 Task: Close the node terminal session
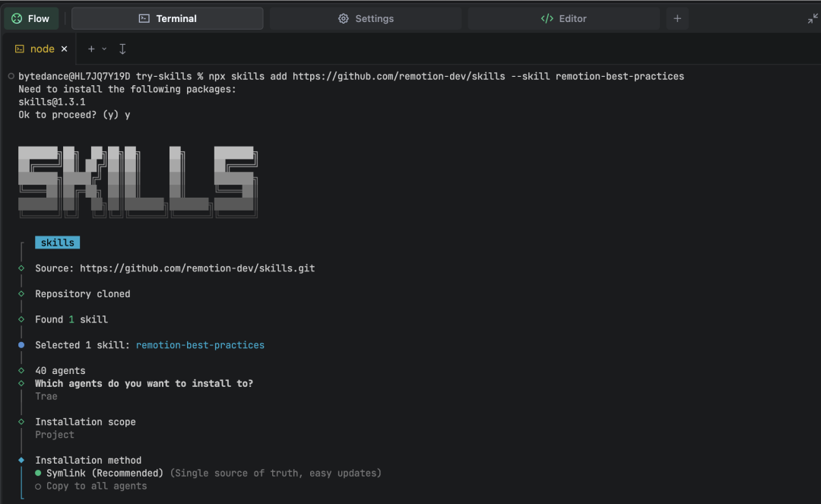[x=65, y=49]
